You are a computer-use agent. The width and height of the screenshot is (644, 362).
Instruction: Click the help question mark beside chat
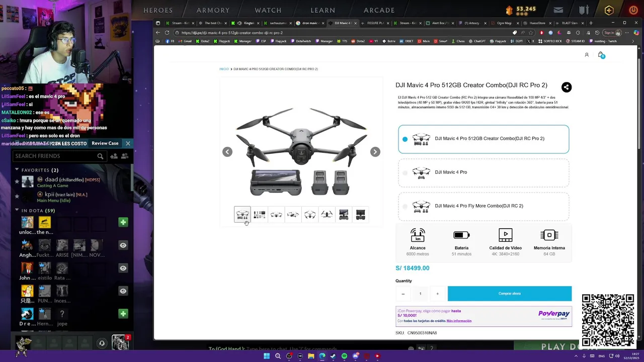point(431,348)
